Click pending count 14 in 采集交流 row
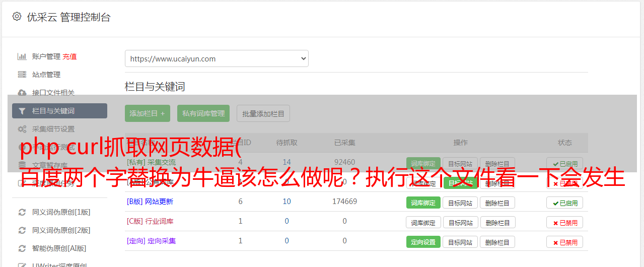The width and height of the screenshot is (644, 267). [x=287, y=162]
